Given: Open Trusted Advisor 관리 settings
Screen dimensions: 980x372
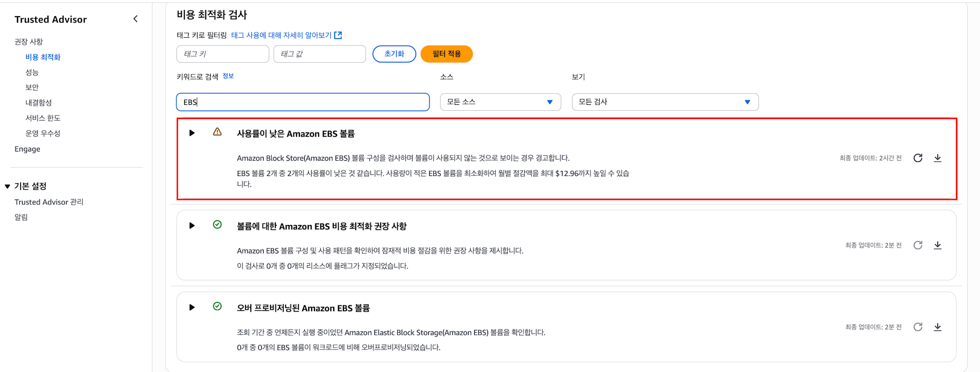Looking at the screenshot, I should pyautogui.click(x=49, y=202).
